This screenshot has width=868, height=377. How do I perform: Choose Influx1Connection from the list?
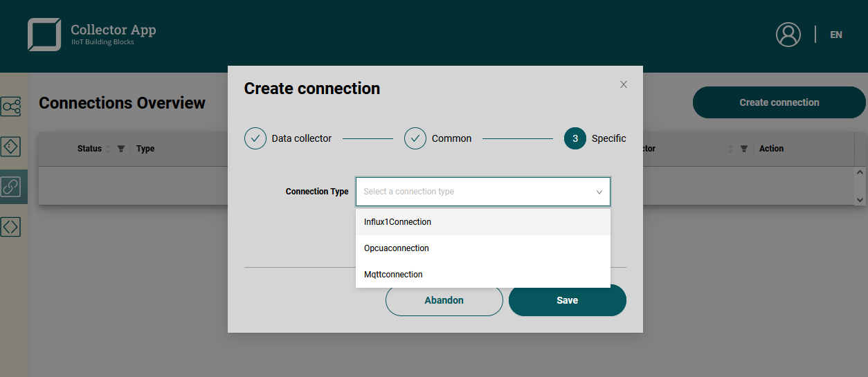coord(397,222)
